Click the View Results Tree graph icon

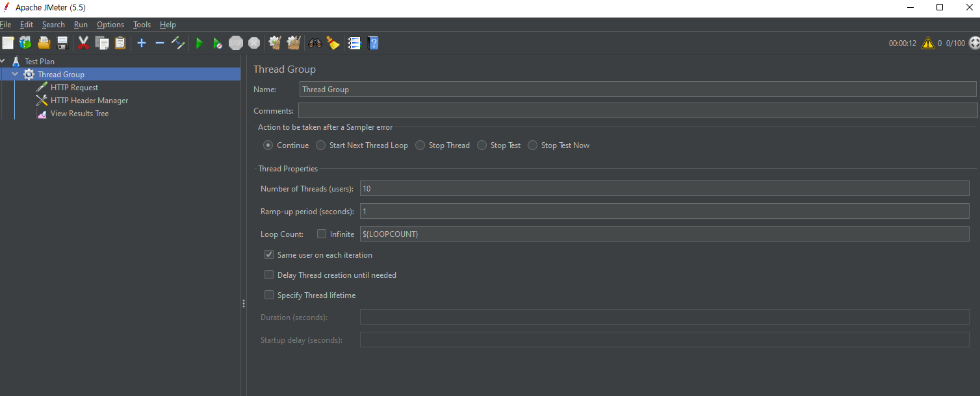click(42, 114)
